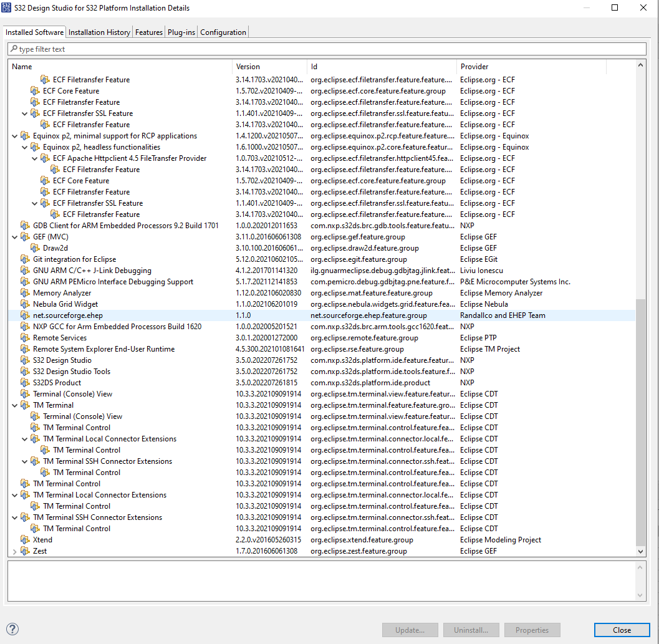This screenshot has height=644, width=659.
Task: Click the icon beside S32 Design Studio
Action: (x=24, y=360)
